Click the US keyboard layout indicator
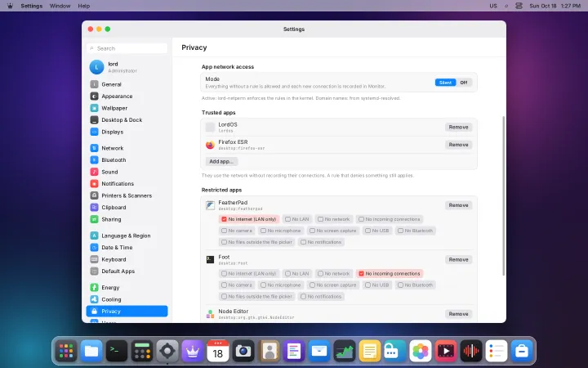Viewport: 588px width, 368px height. pyautogui.click(x=493, y=6)
